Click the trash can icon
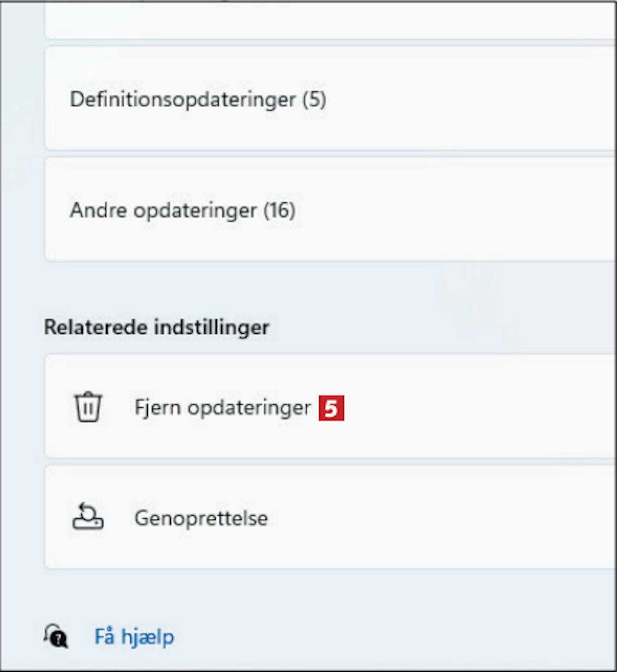 click(88, 407)
